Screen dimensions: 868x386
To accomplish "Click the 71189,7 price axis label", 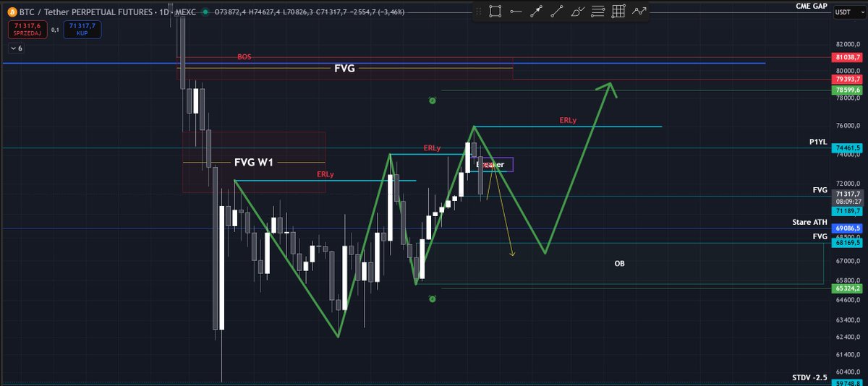I will pos(846,210).
